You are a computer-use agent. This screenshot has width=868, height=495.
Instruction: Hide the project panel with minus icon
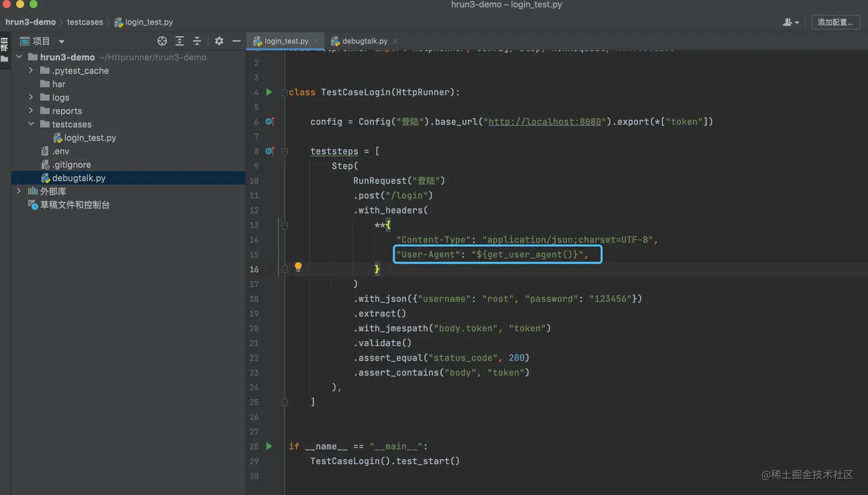point(236,41)
